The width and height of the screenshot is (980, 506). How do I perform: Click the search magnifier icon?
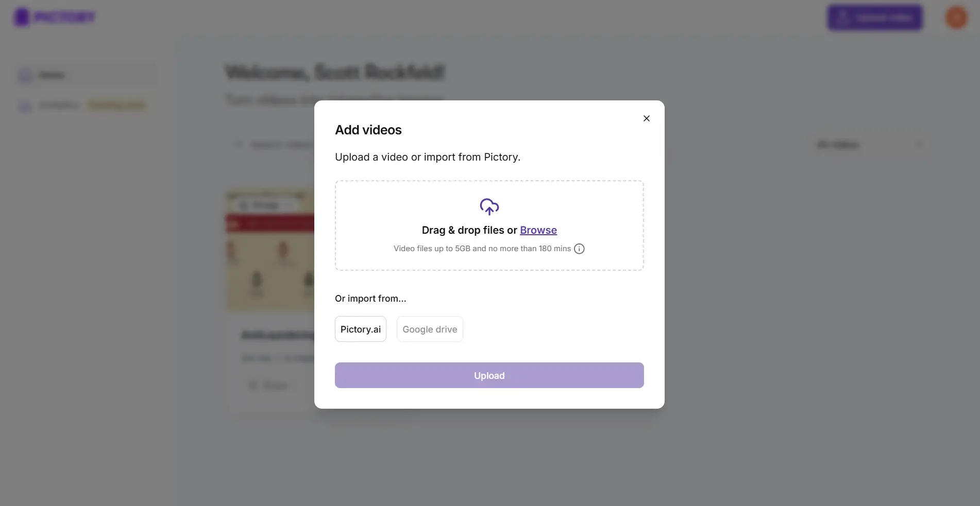(239, 145)
